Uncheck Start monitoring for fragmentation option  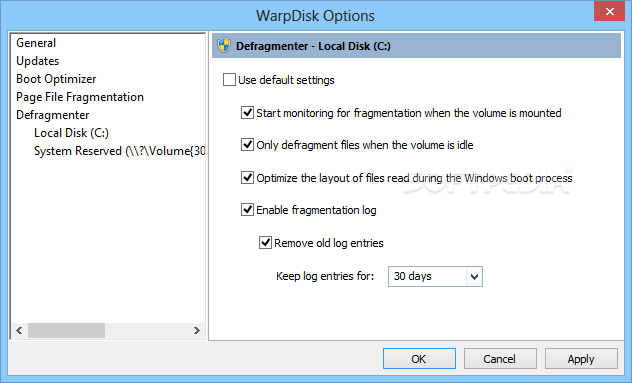[247, 112]
